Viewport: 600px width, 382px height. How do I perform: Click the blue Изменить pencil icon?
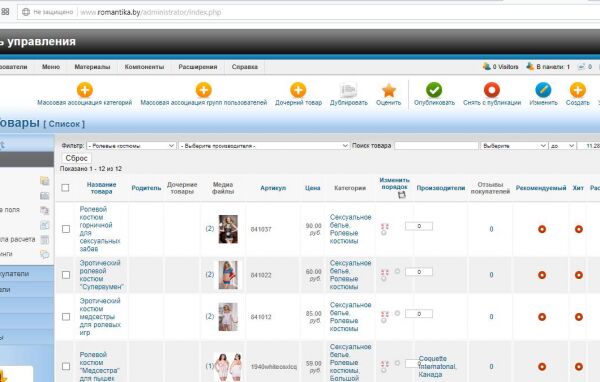tap(543, 90)
